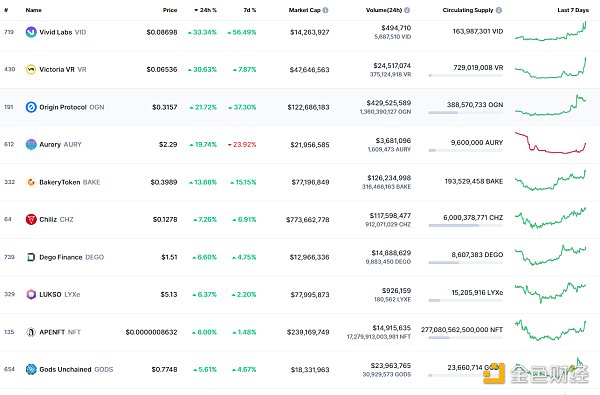Viewport: 600px width, 395px height.
Task: Open the Chiliz red logo icon
Action: click(31, 219)
